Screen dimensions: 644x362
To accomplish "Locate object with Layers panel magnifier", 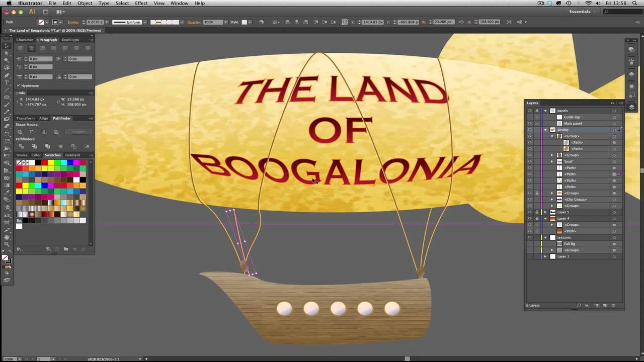I will click(x=579, y=305).
